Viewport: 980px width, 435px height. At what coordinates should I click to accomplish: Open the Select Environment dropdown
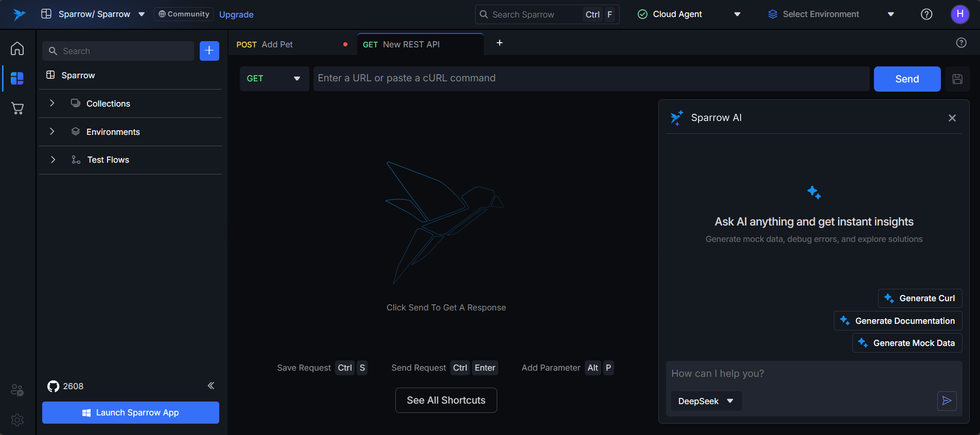[831, 14]
